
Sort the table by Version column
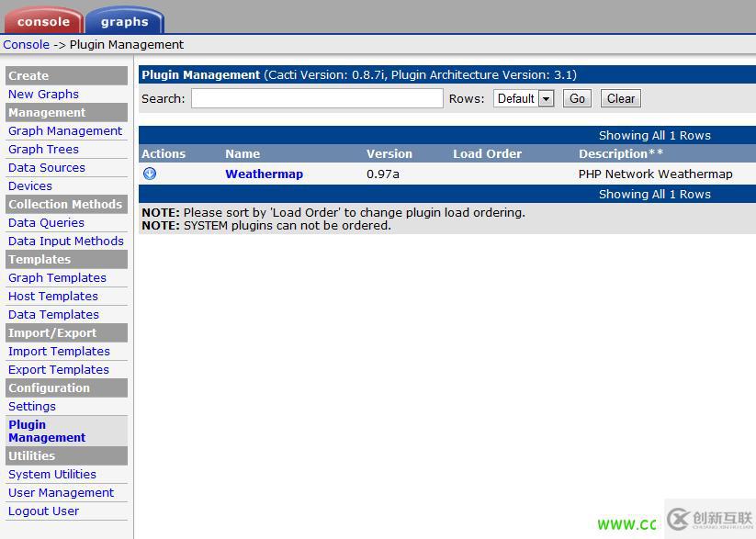(389, 153)
